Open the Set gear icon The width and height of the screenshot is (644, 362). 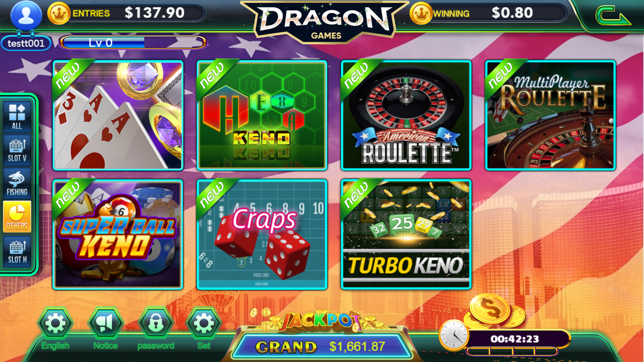[x=203, y=323]
